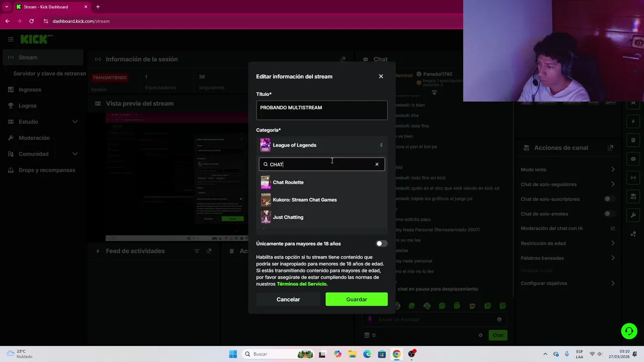Choose the Just Chatting category
The height and width of the screenshot is (362, 644).
[x=322, y=217]
